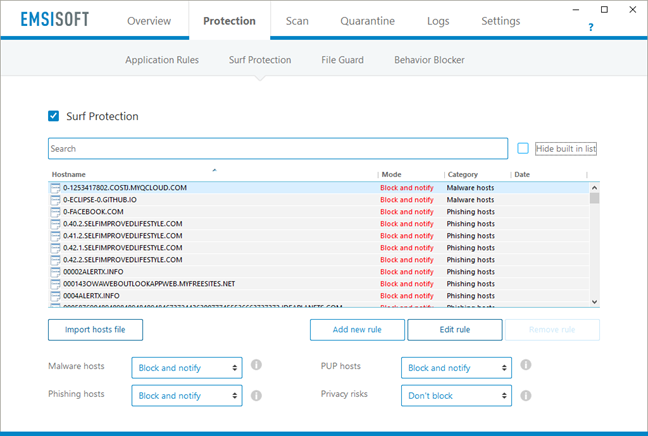The image size is (648, 436).
Task: Click Import hosts file button
Action: tap(95, 330)
